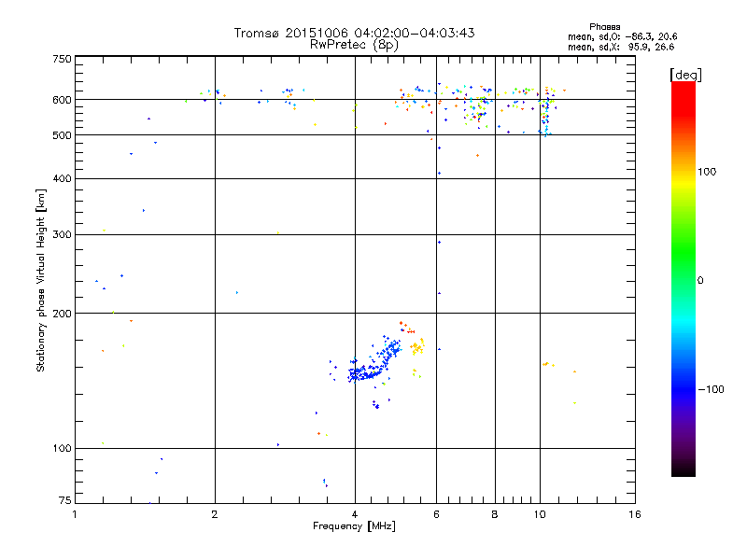The image size is (747, 560).
Task: Click the '[deg]' colorbar unit label
Action: 685,75
